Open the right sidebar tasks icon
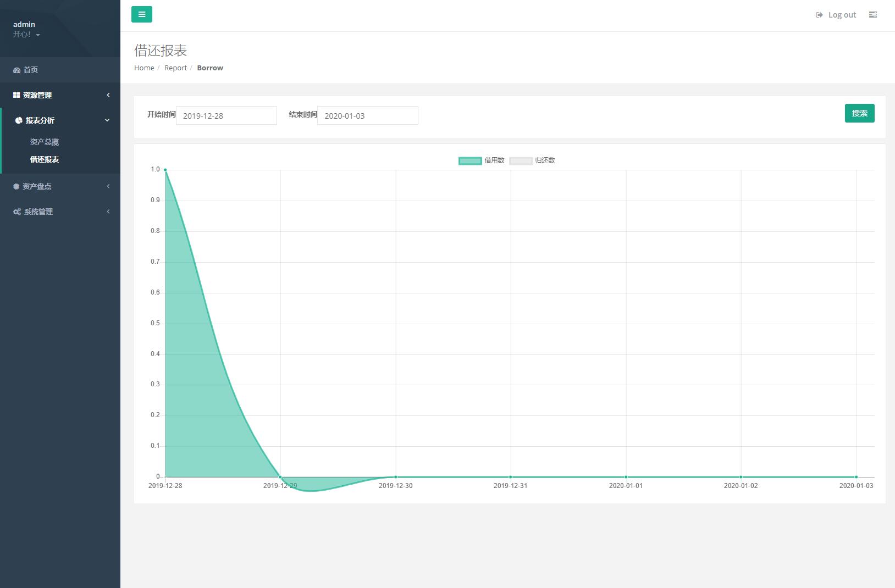 [872, 15]
